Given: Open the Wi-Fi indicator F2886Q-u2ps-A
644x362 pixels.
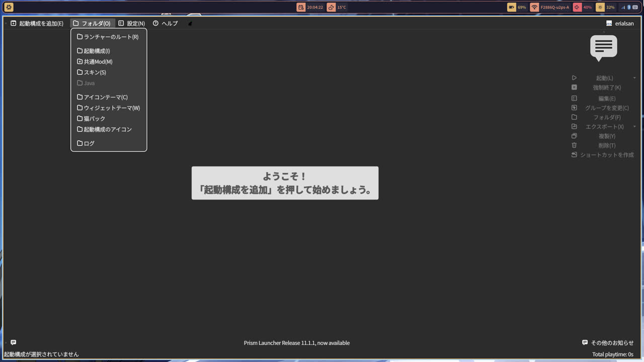Looking at the screenshot, I should tap(550, 7).
